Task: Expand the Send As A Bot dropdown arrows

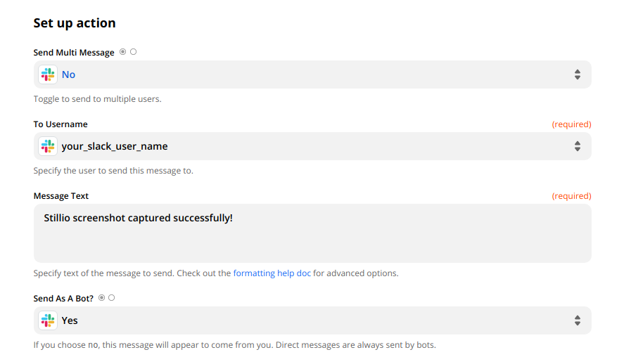Action: click(x=577, y=320)
